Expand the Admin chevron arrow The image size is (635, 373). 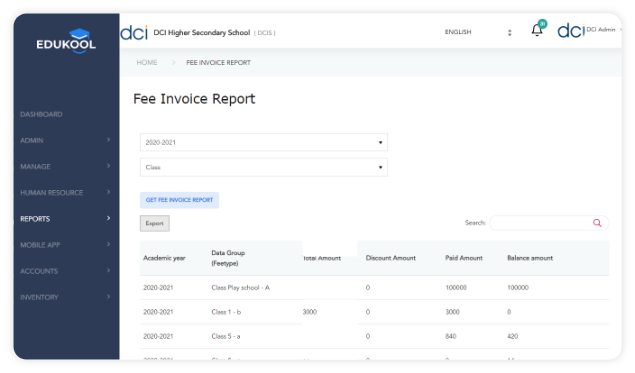(109, 140)
